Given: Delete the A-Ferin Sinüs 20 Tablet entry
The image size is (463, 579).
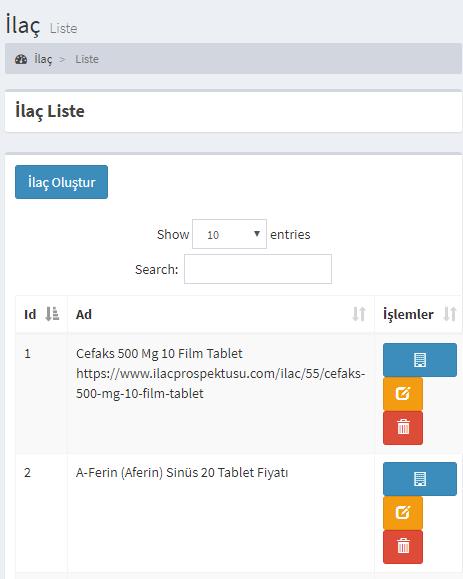Looking at the screenshot, I should coord(403,547).
